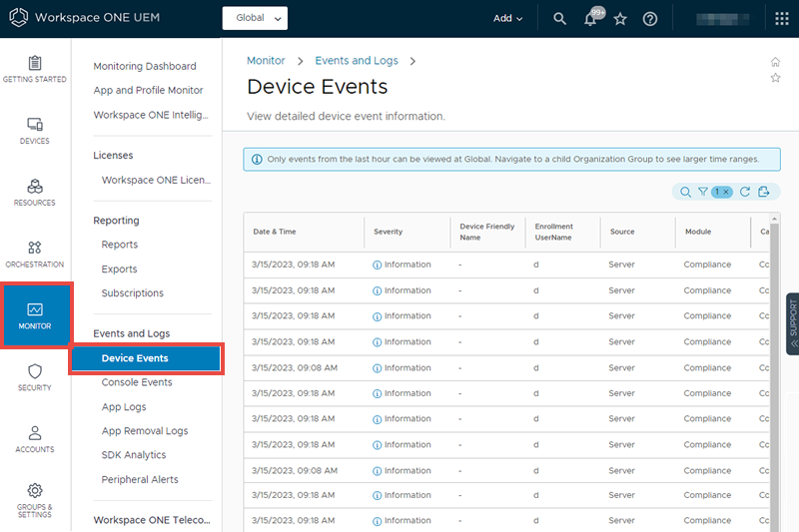
Task: Sort by Device Friendly Name column
Action: (487, 232)
